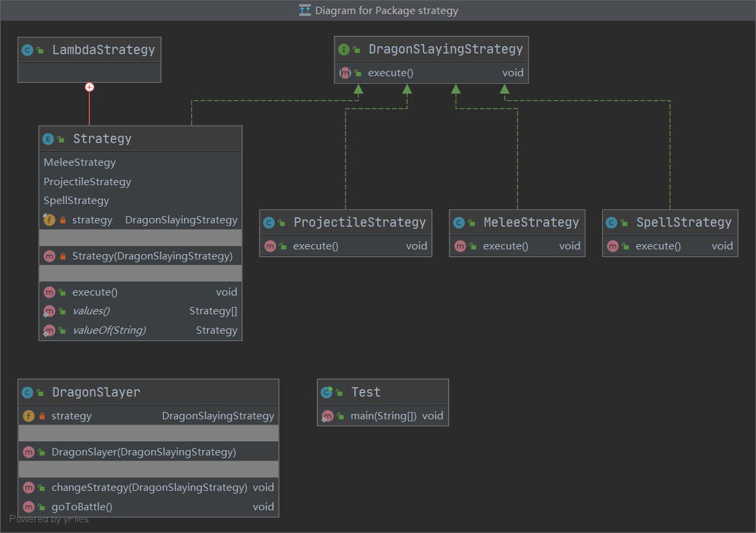Click the class icon beside LambdaStrategy
Viewport: 756px width, 533px height.
pyautogui.click(x=27, y=50)
